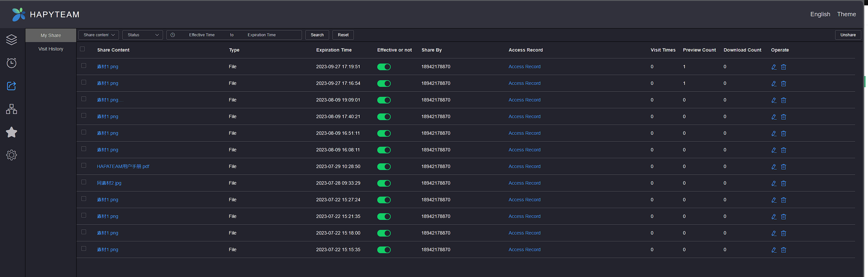This screenshot has height=277, width=868.
Task: Click the Share By column header
Action: pyautogui.click(x=431, y=50)
